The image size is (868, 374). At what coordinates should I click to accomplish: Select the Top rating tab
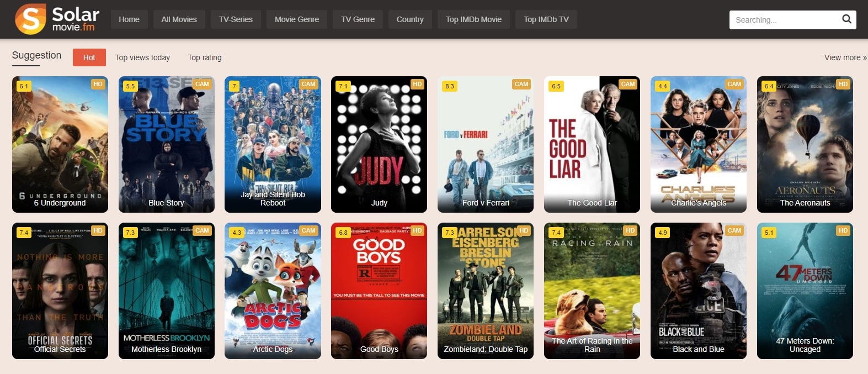pos(205,57)
